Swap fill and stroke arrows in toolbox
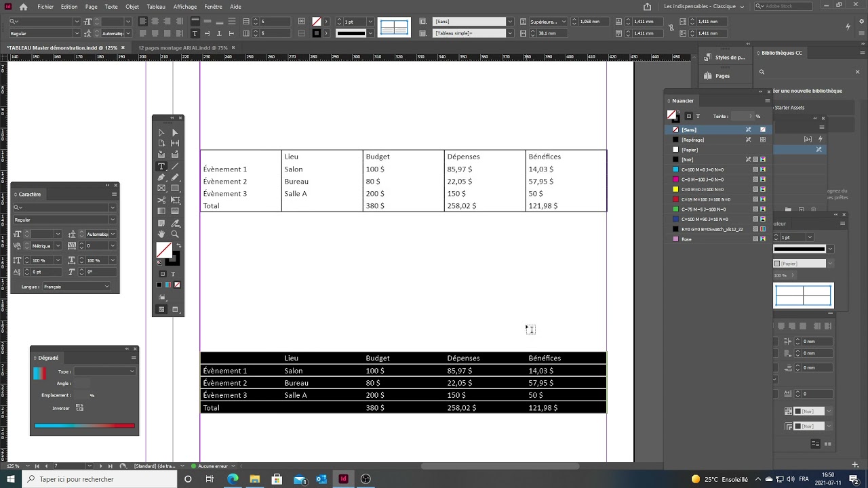This screenshot has width=868, height=488. click(x=178, y=245)
